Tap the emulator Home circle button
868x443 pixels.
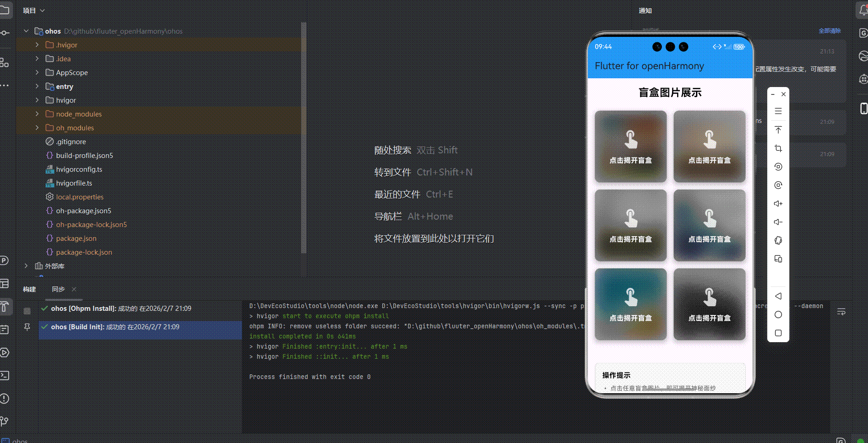(778, 315)
